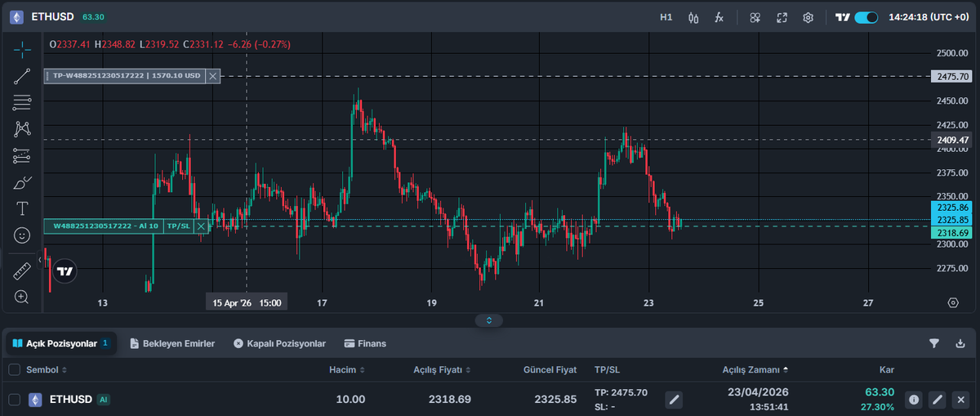The height and width of the screenshot is (416, 980).
Task: Enter fullscreen chart mode
Action: click(782, 17)
